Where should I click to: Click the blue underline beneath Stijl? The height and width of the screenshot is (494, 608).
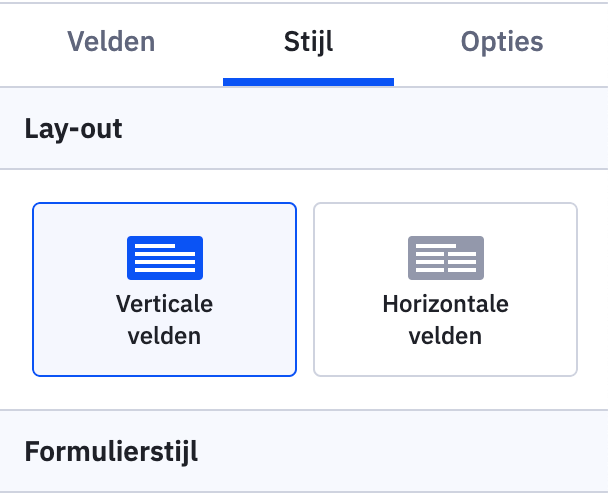tap(308, 82)
